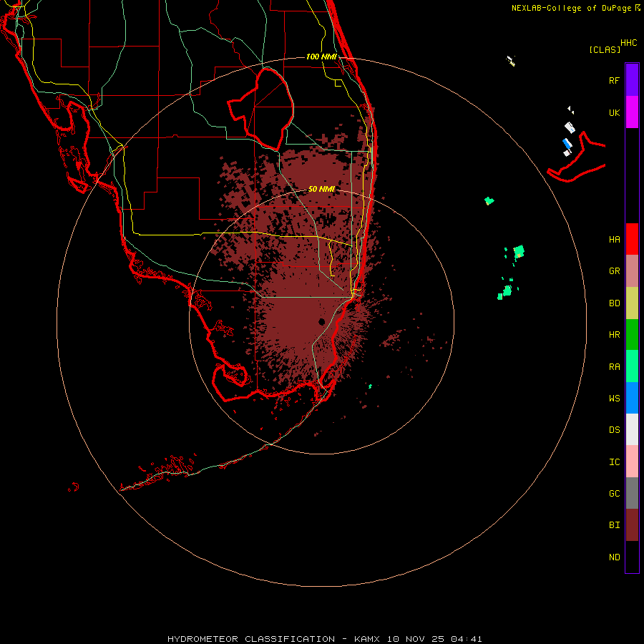Viewport: 644px width, 644px height.
Task: Click the DS legend label
Action: [614, 430]
